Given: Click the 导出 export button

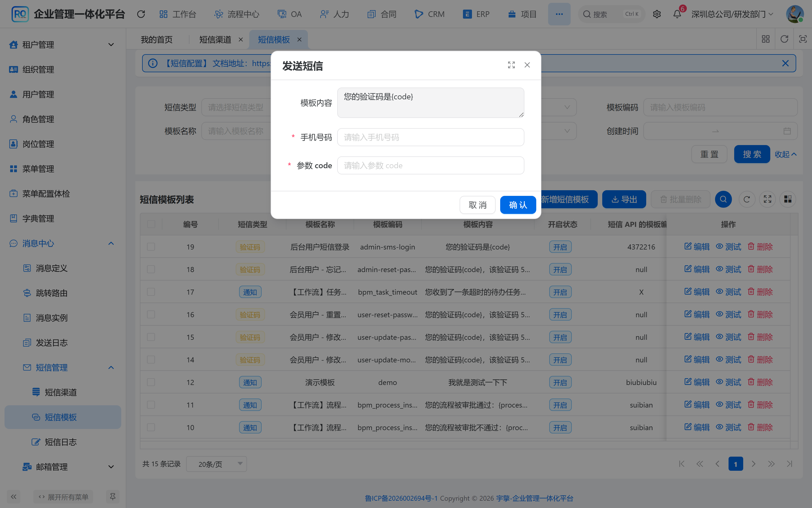Looking at the screenshot, I should coord(624,199).
